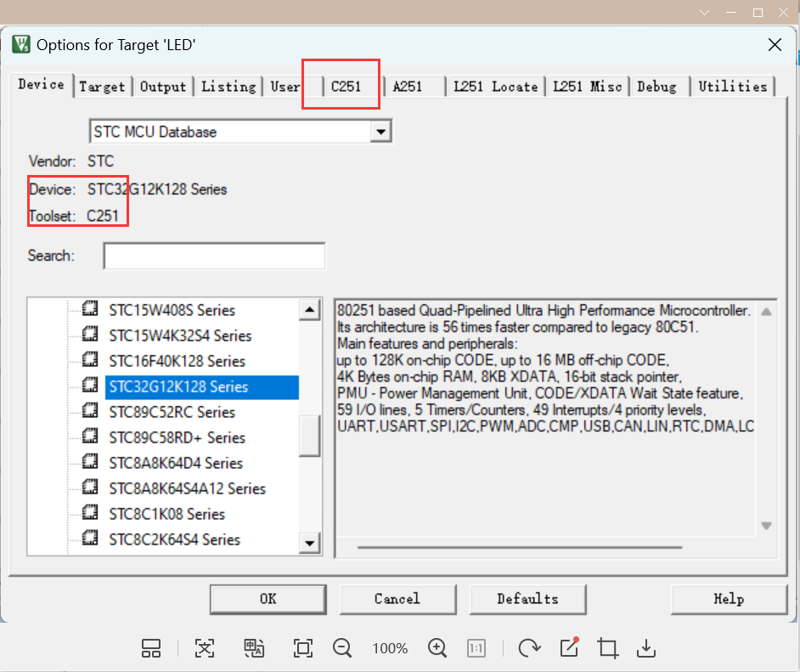The image size is (800, 672).
Task: Click the device list down scroll arrow
Action: point(310,543)
